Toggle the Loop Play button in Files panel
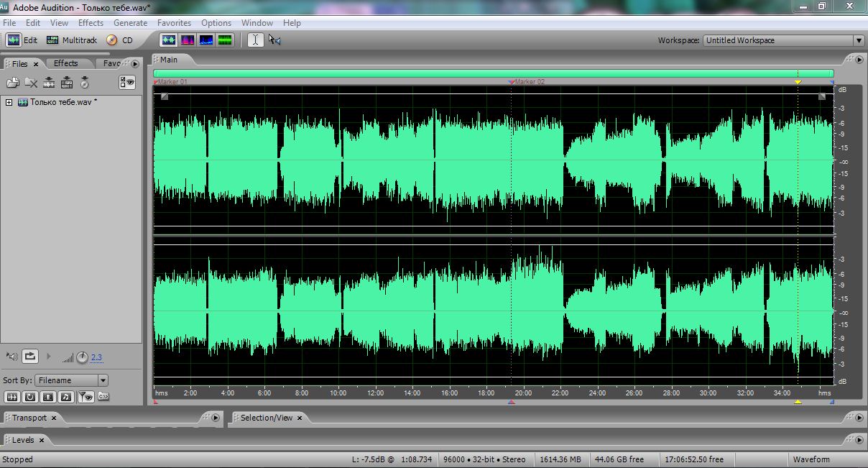Screen dimensions: 868x468 click(x=30, y=356)
